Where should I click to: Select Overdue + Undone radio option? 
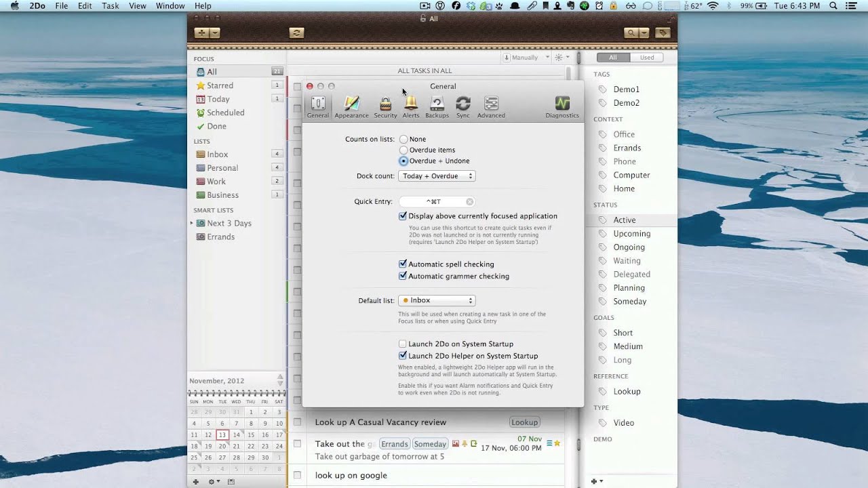pyautogui.click(x=403, y=161)
